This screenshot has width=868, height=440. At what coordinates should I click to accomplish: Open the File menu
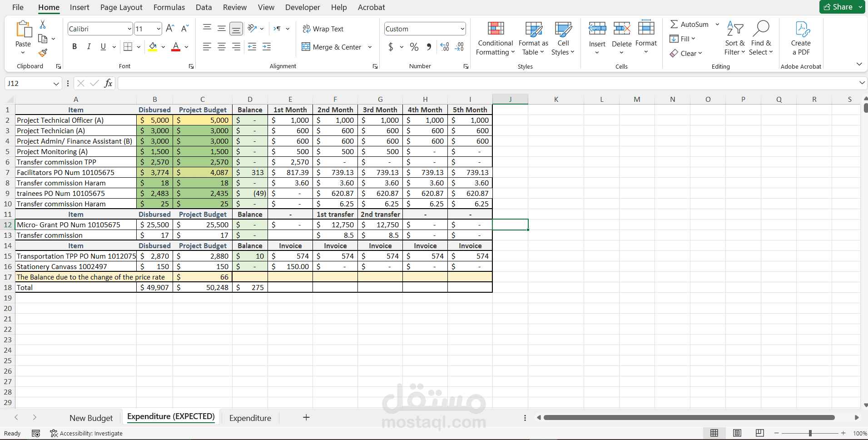tap(18, 7)
